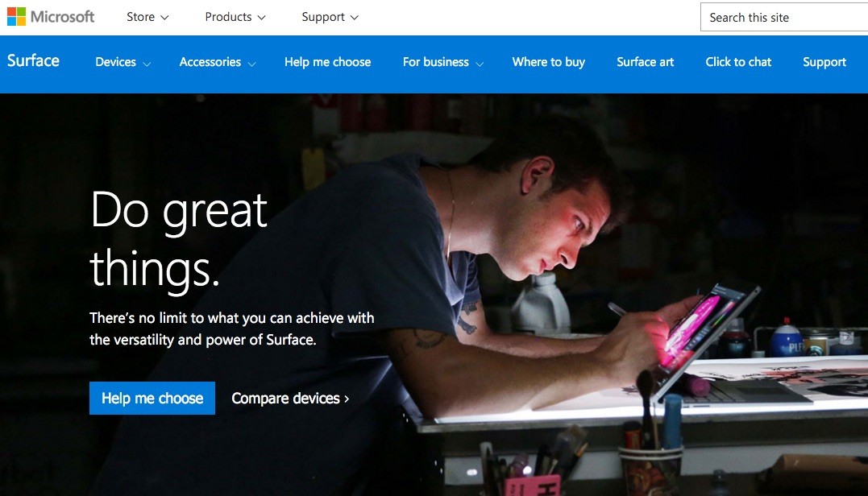Expand the For business chevron
The width and height of the screenshot is (868, 496).
click(480, 64)
